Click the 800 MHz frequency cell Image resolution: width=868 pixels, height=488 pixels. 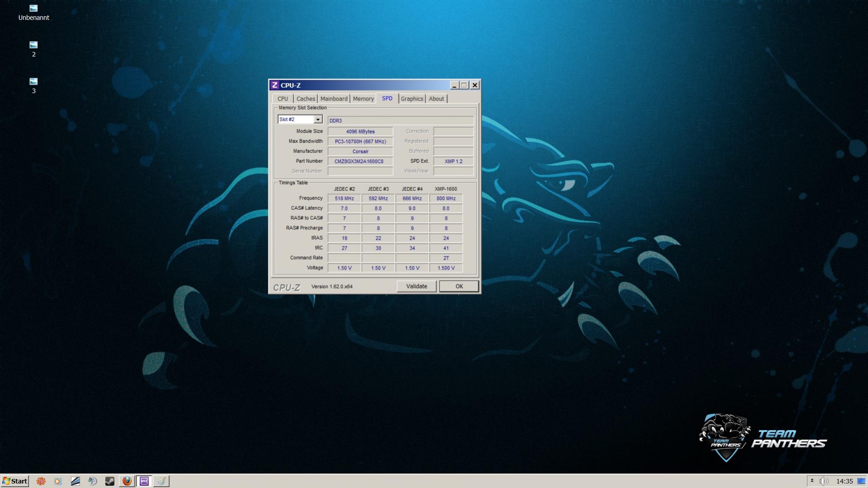pyautogui.click(x=446, y=199)
